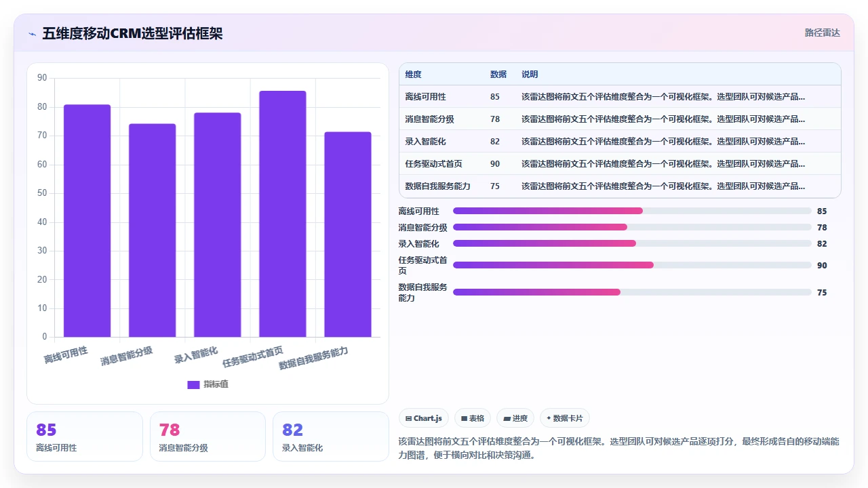
Task: Click the 说明 column header
Action: coord(530,75)
